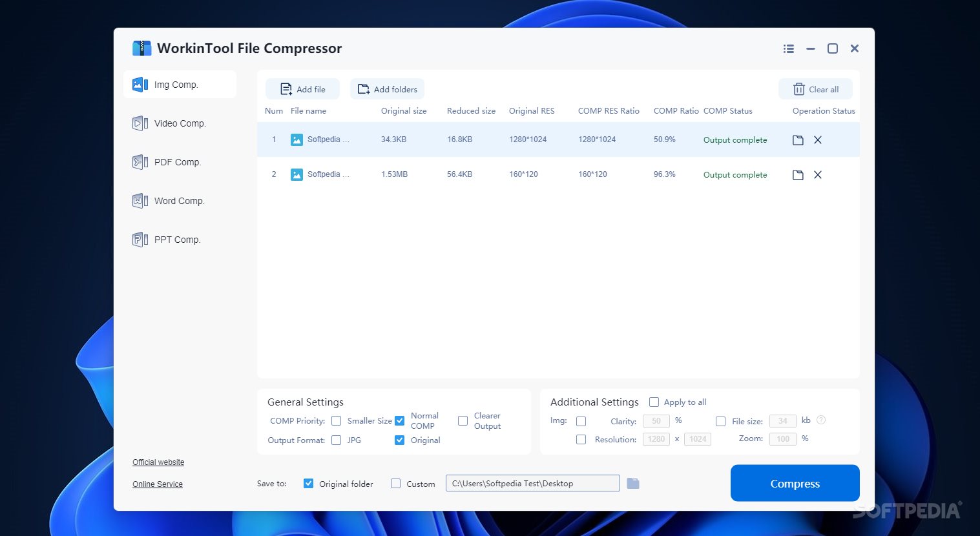Click the custom save path field
This screenshot has height=536, width=980.
click(x=533, y=483)
